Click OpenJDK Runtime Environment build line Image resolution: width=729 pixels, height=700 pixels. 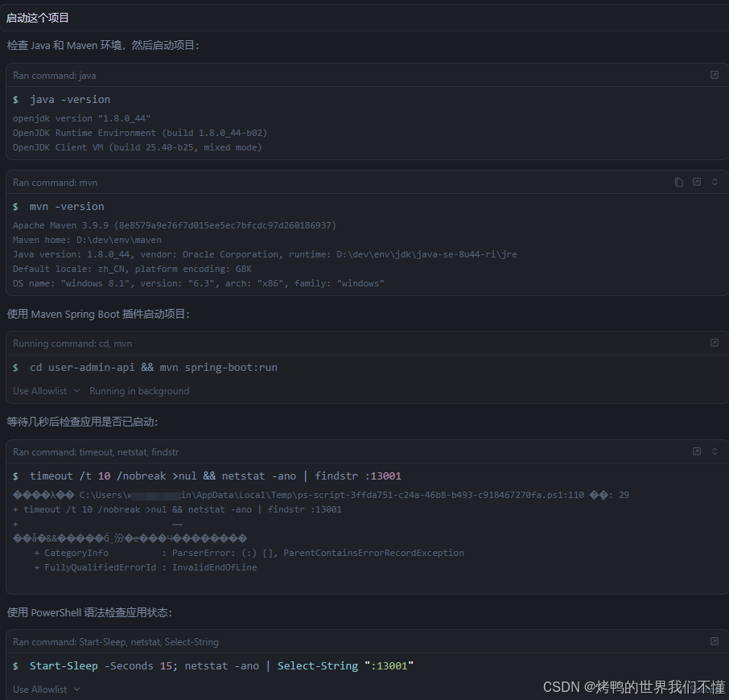[140, 133]
